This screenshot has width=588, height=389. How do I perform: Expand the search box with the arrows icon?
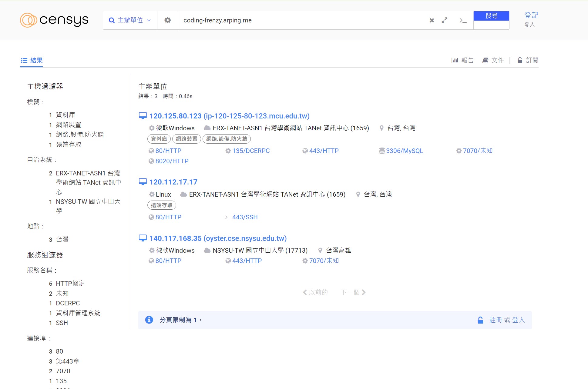(x=445, y=20)
